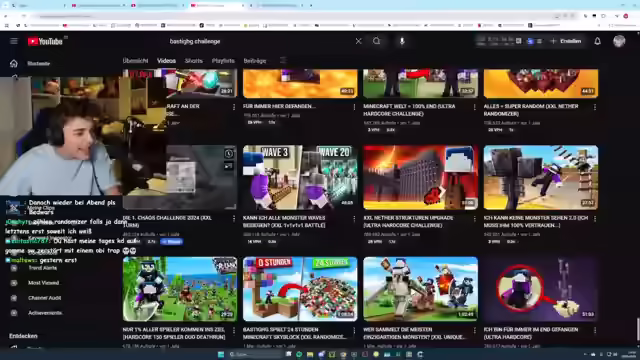Open the account avatar menu
This screenshot has height=360, width=640.
click(619, 41)
